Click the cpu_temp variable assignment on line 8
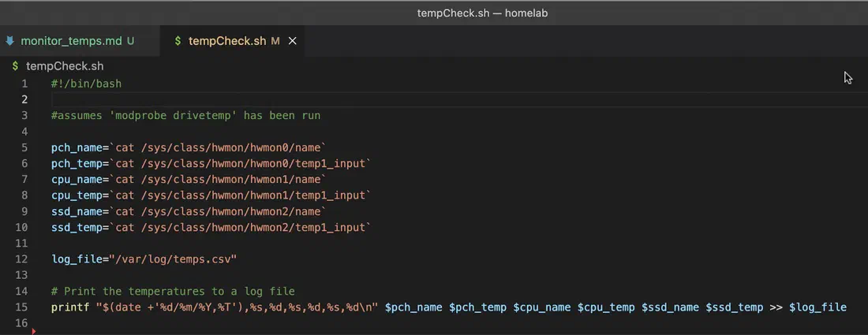This screenshot has width=868, height=335. coord(211,195)
